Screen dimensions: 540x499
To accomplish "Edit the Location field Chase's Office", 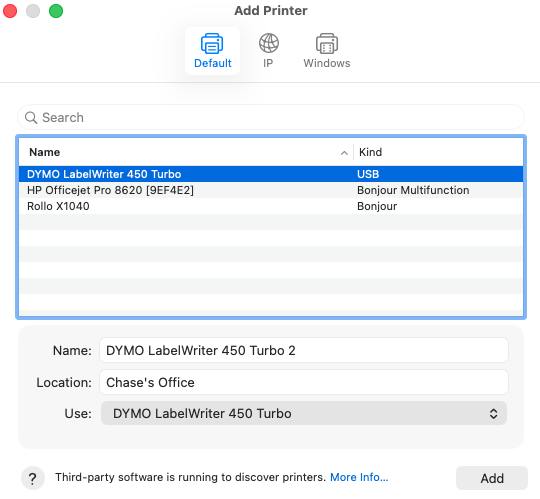I will (x=304, y=382).
